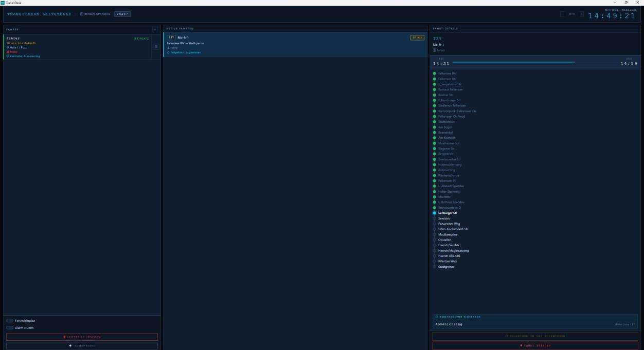Select the Fahrer card in driver list
The image size is (644, 350).
(77, 47)
